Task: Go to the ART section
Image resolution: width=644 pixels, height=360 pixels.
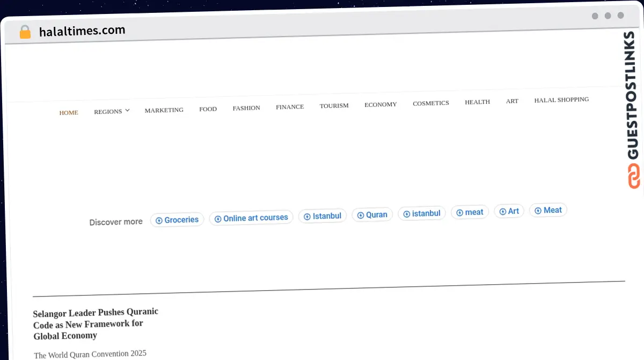Action: [x=513, y=101]
